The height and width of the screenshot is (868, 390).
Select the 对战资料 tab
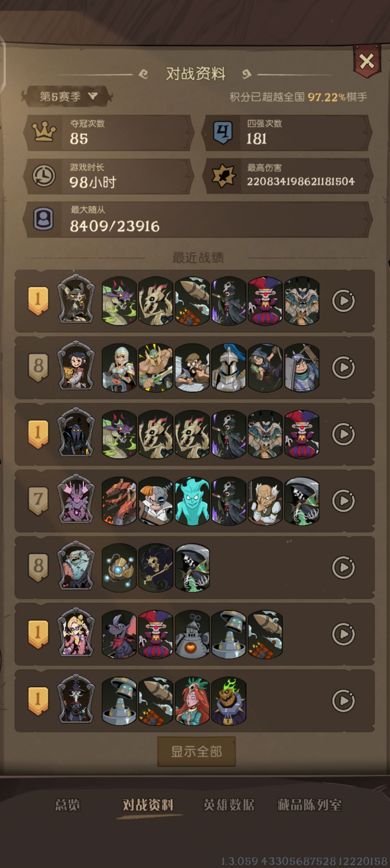pyautogui.click(x=148, y=805)
